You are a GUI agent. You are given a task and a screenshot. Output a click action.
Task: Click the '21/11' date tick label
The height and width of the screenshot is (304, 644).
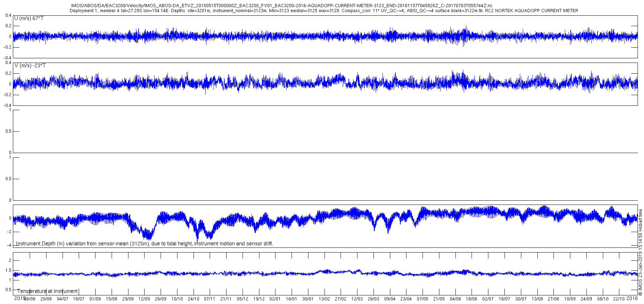[226, 299]
